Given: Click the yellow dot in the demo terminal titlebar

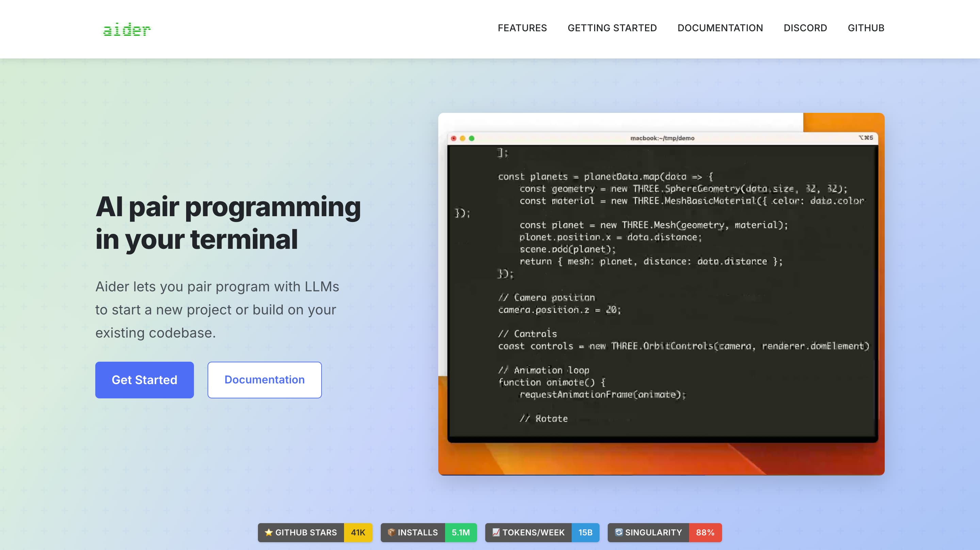Looking at the screenshot, I should click(x=463, y=138).
